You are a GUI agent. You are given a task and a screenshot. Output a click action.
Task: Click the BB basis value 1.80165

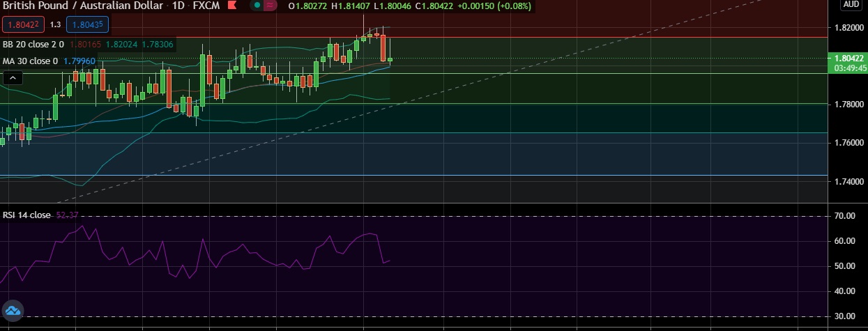tap(86, 45)
